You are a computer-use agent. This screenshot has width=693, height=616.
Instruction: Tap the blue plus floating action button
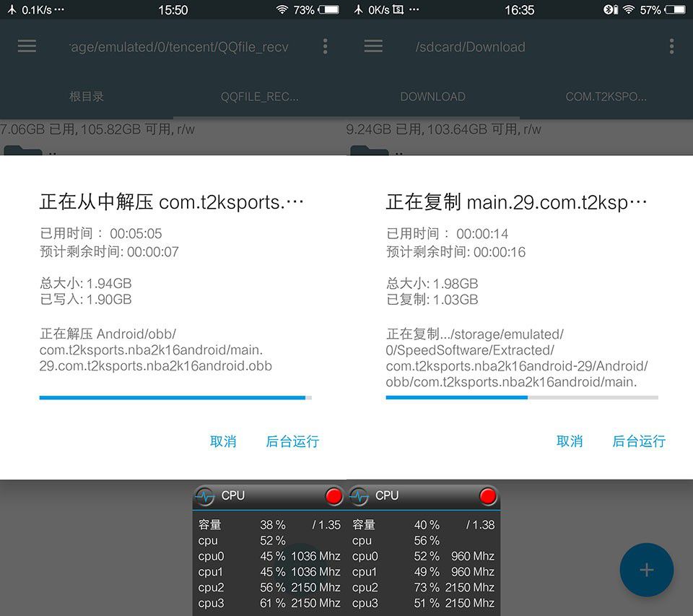click(646, 570)
